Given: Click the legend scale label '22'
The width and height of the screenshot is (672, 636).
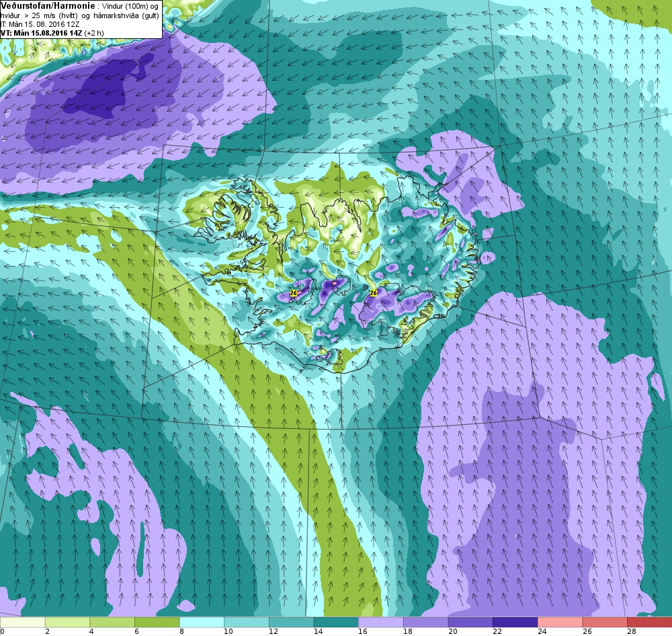Looking at the screenshot, I should [x=497, y=631].
